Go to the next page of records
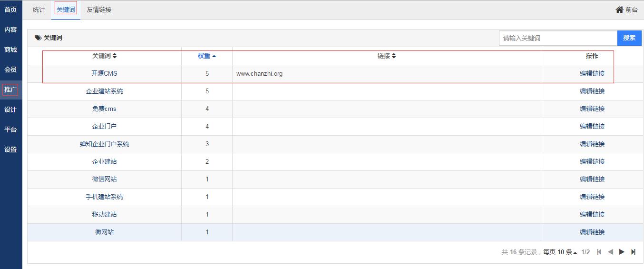Screen dimensions: 644x269 622,252
